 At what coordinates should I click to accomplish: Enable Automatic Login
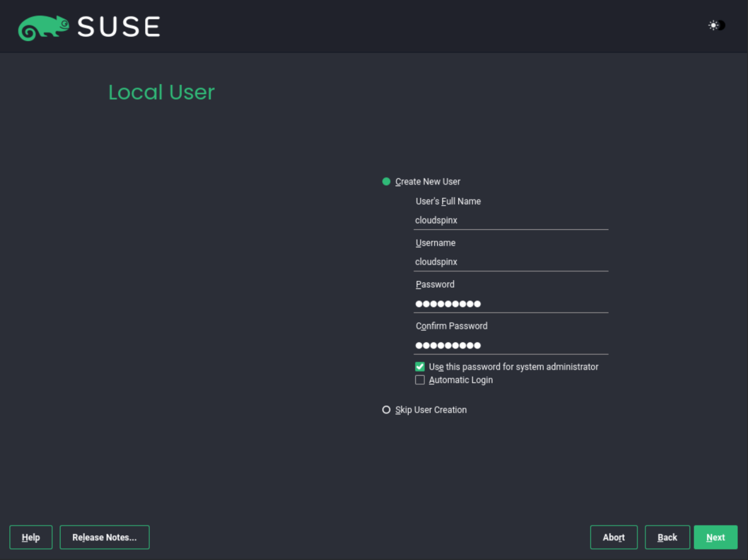click(x=419, y=380)
